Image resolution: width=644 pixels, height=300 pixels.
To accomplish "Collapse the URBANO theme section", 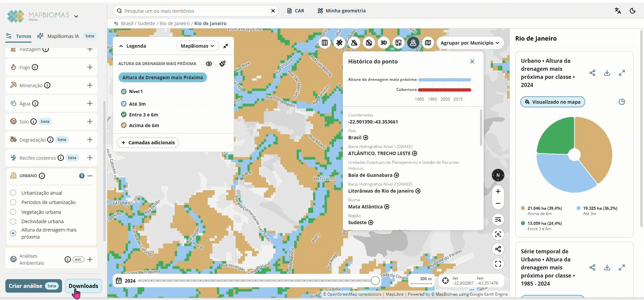I will point(90,176).
